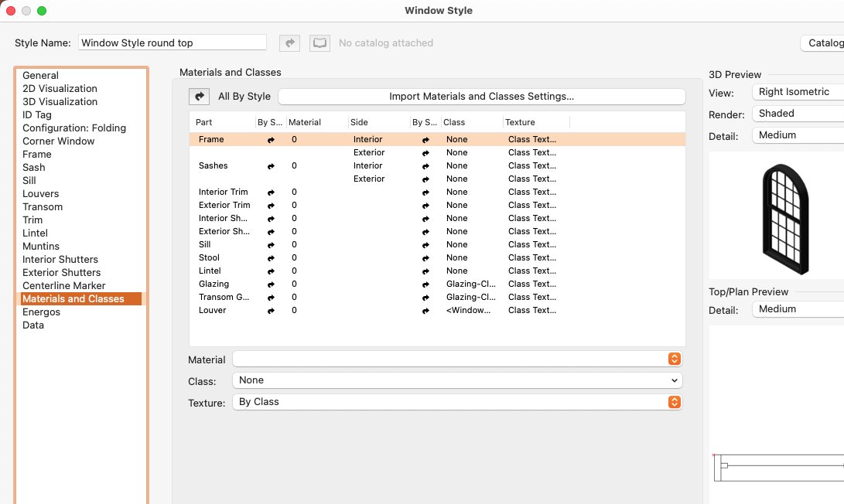Click the All By Style arrow button
Viewport: 844px width, 504px height.
pos(200,97)
